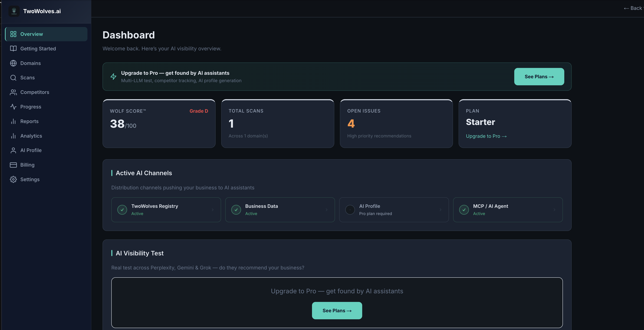Click the See Plans button in upgrade banner
Viewport: 644px width, 330px height.
539,77
